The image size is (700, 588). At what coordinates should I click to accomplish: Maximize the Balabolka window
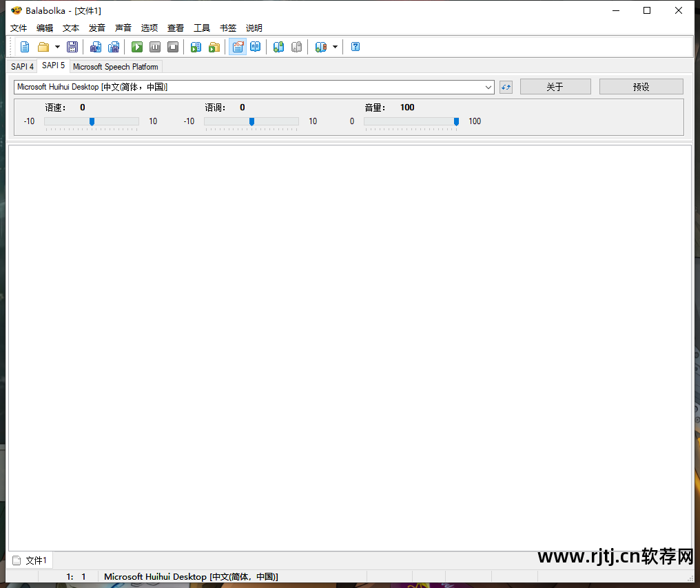[647, 10]
